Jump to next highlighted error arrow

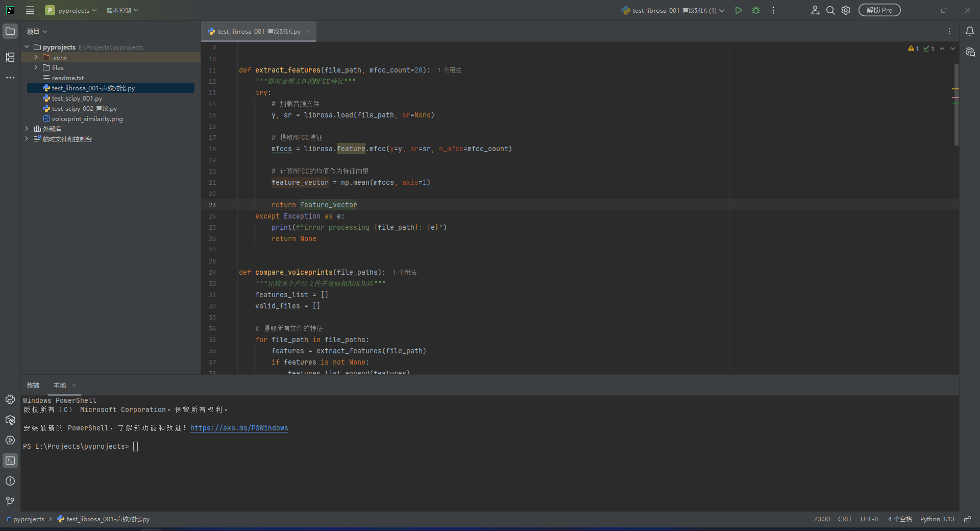point(953,49)
